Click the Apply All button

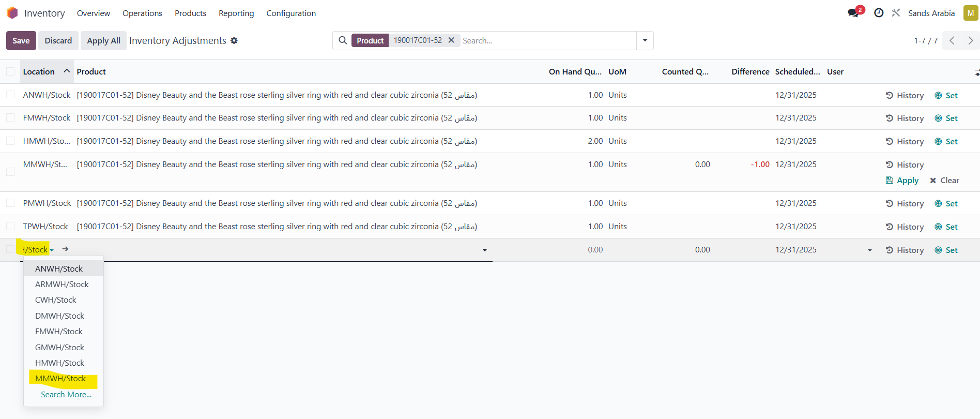tap(103, 40)
